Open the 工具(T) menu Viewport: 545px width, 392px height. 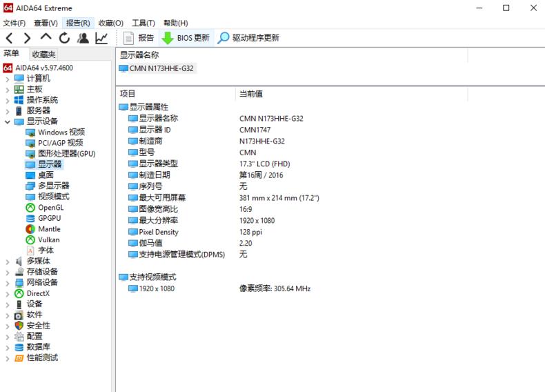143,23
